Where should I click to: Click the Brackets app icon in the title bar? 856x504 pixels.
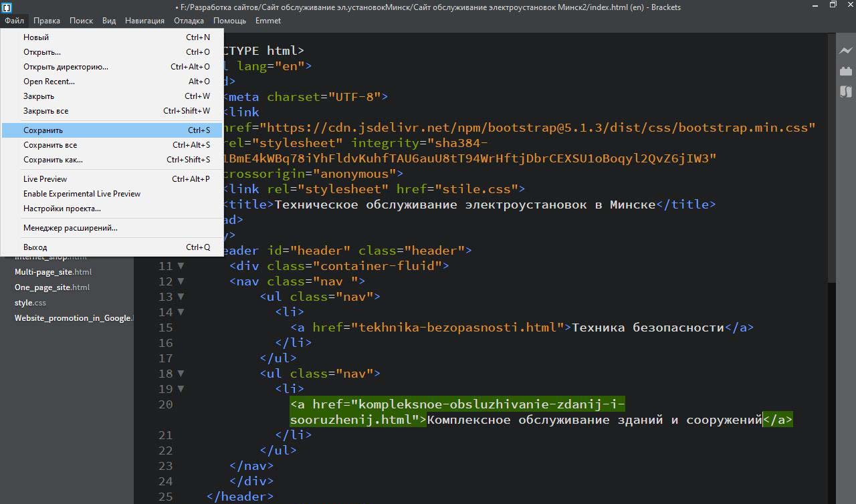pos(6,7)
